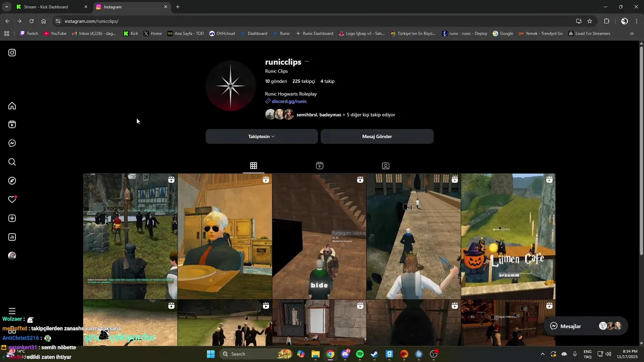Open the ENG TRQ language switcher
Image resolution: width=644 pixels, height=362 pixels.
tap(588, 354)
